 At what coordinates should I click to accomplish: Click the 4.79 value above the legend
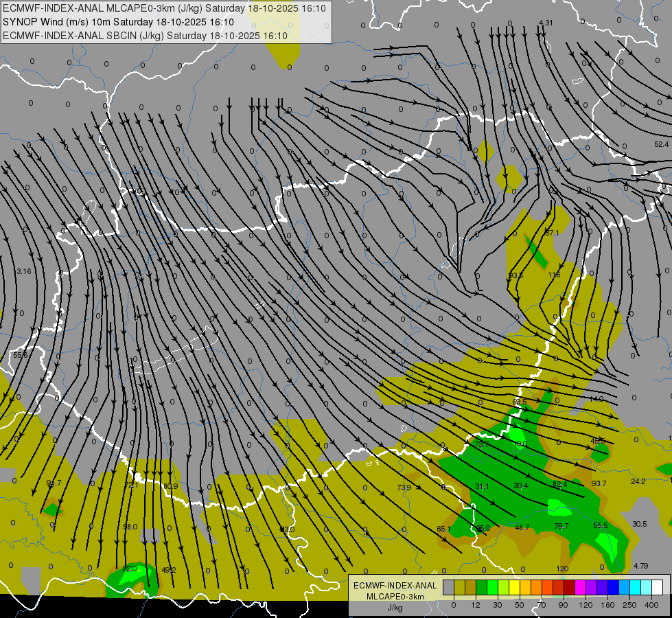pyautogui.click(x=640, y=566)
